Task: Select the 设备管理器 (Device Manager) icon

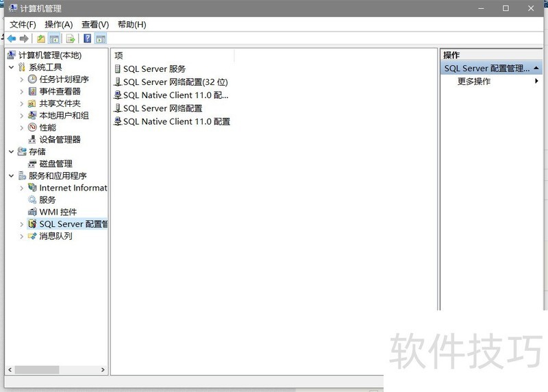Action: click(32, 140)
